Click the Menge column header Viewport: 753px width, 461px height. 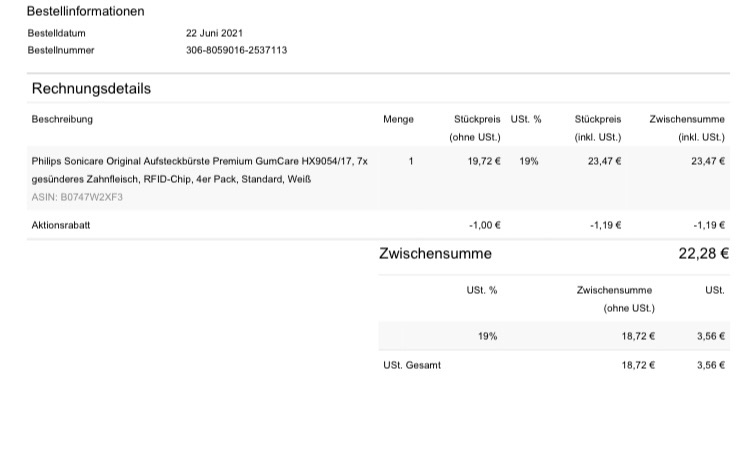click(x=398, y=119)
